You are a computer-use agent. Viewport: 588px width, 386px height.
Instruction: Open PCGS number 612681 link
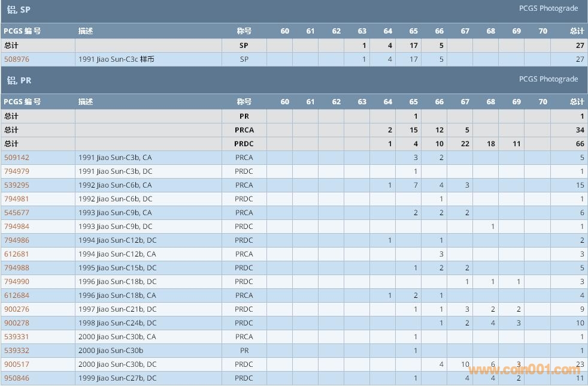pyautogui.click(x=17, y=254)
